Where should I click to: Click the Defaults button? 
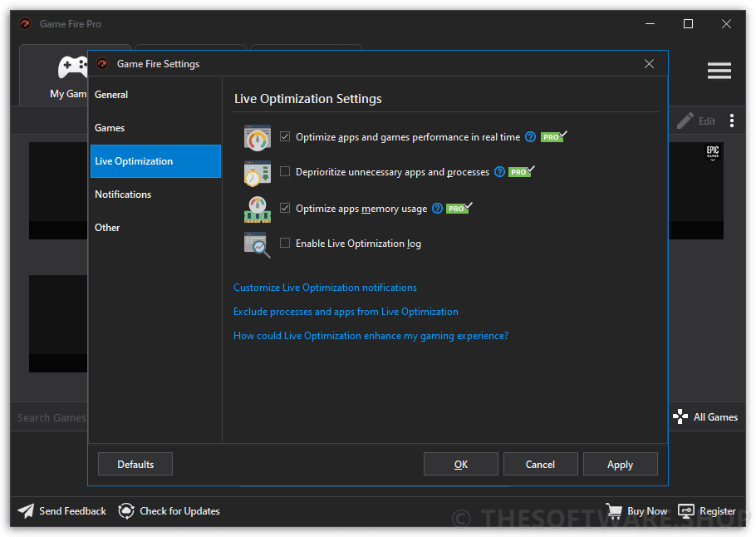(135, 464)
